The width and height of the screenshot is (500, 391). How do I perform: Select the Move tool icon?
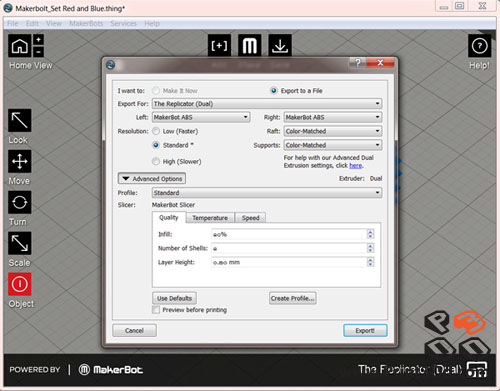pos(20,161)
